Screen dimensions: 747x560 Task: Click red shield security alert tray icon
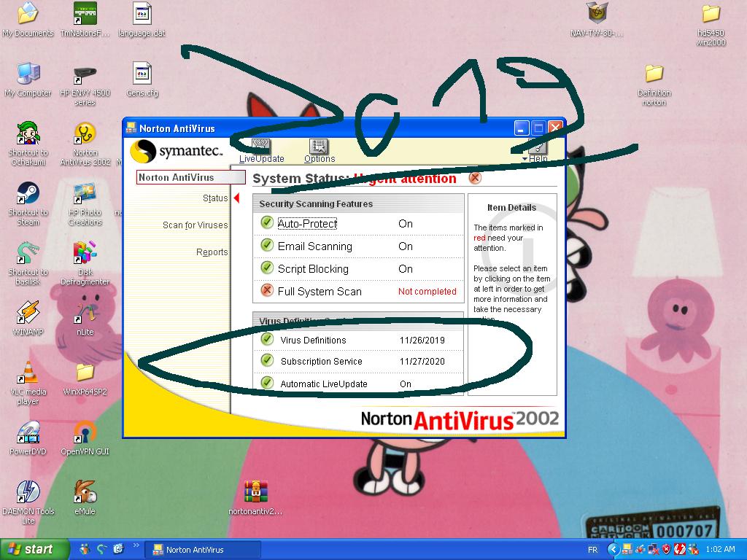coord(666,550)
